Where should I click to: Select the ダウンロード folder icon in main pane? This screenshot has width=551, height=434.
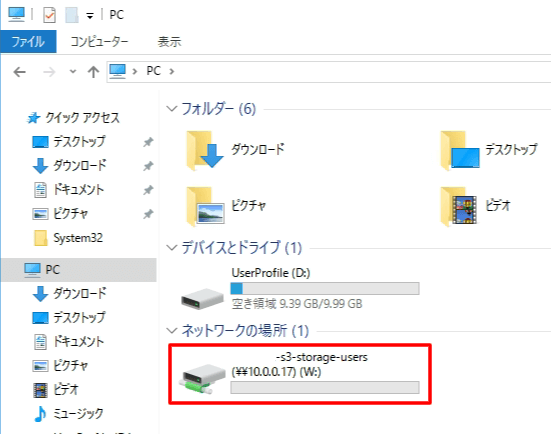205,150
